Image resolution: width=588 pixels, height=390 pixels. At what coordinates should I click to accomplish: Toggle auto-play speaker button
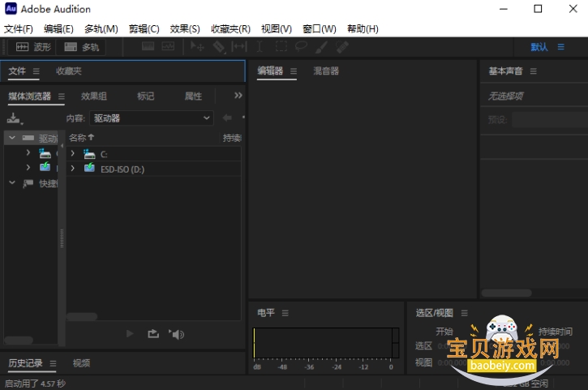[x=176, y=334]
